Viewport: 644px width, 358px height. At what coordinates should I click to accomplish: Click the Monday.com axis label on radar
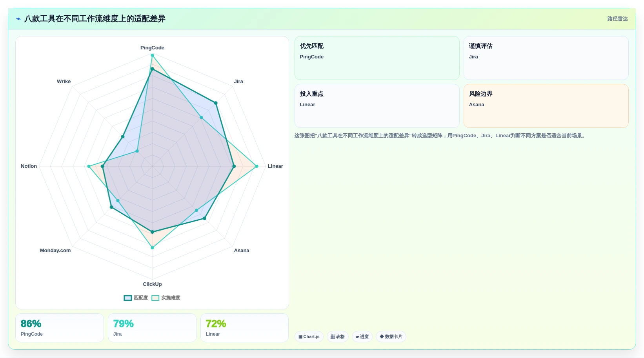tap(55, 251)
